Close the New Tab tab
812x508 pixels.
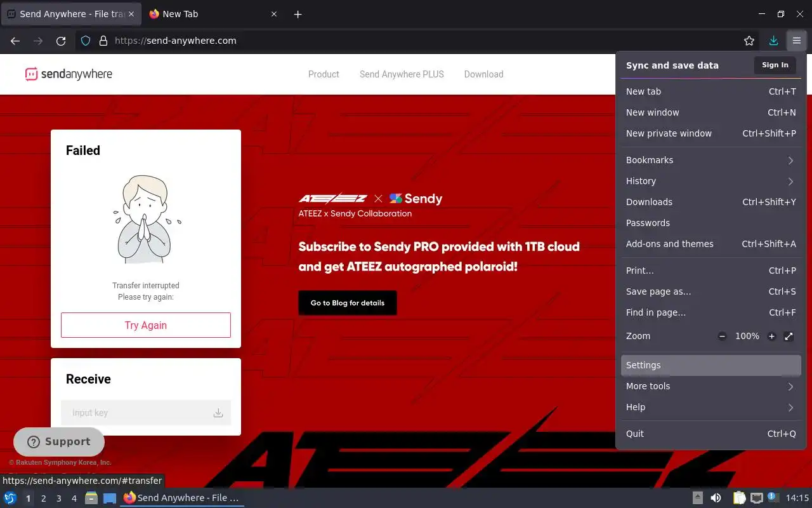point(274,14)
